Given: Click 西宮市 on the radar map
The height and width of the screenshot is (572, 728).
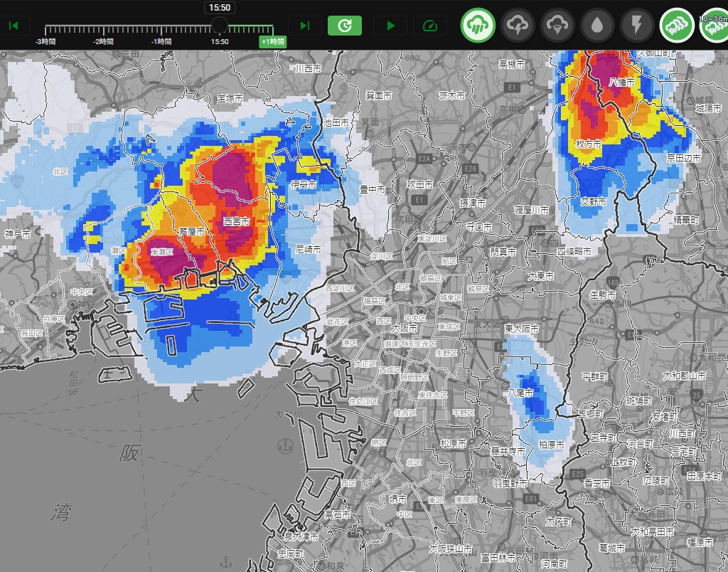Looking at the screenshot, I should (236, 222).
